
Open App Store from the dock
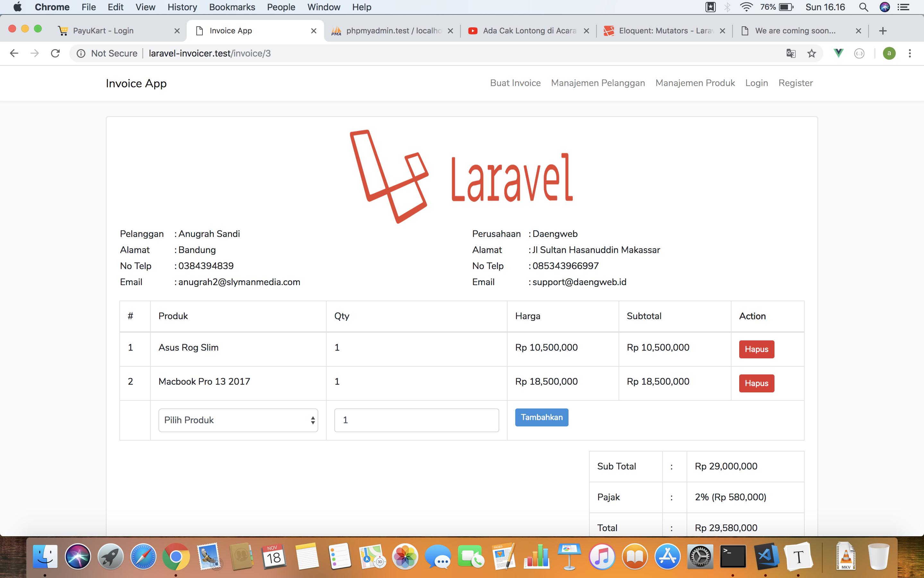667,556
